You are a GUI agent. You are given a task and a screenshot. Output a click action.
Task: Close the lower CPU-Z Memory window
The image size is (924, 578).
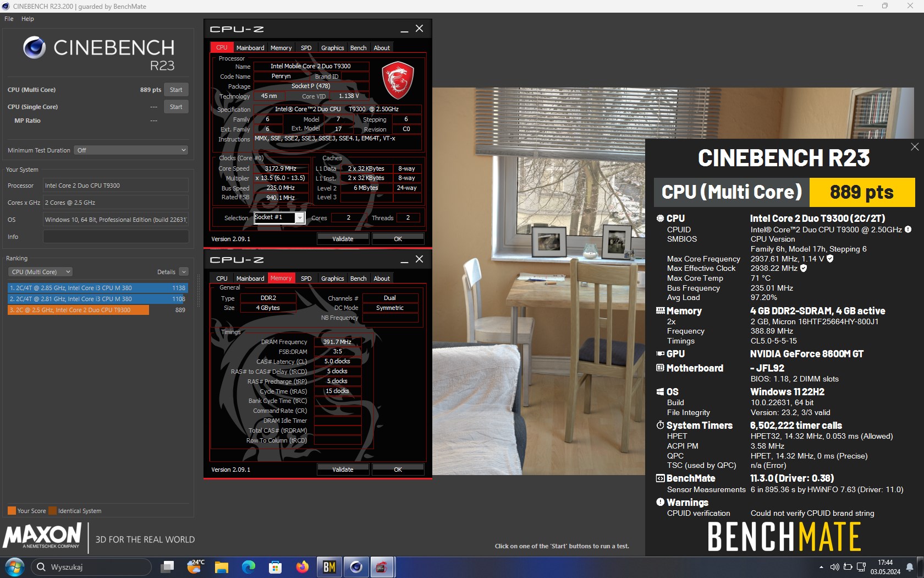click(x=419, y=259)
